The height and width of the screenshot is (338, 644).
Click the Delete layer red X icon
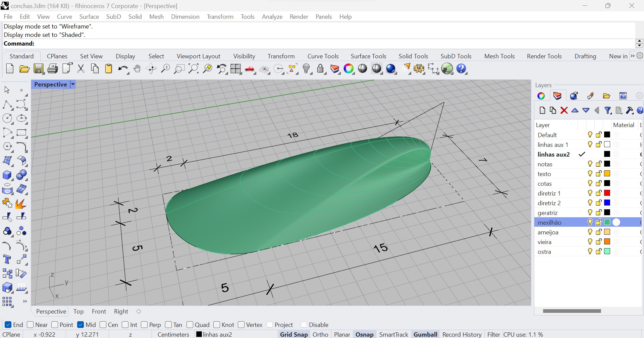tap(564, 110)
